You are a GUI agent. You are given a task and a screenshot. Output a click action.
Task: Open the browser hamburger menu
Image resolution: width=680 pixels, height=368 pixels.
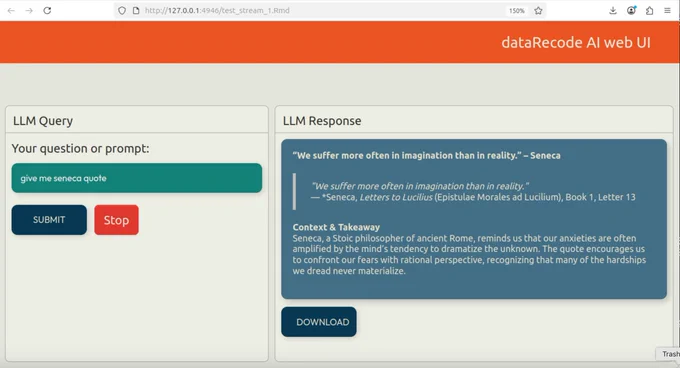coord(667,10)
